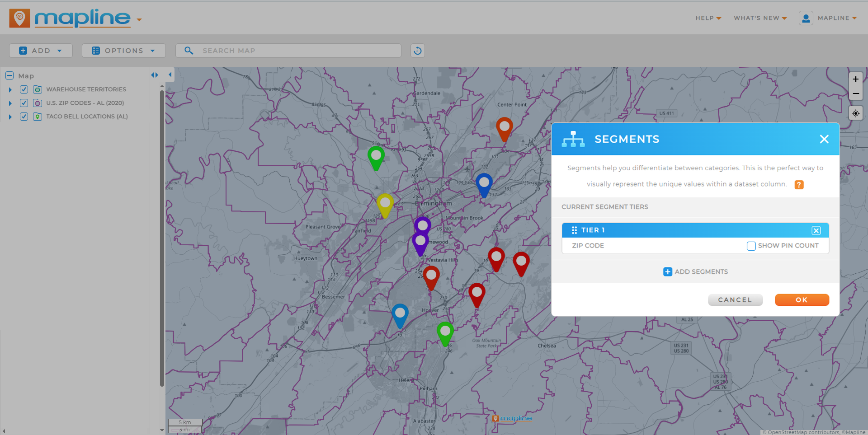This screenshot has width=868, height=435.
Task: Click the left sidebar vertical scrollbar
Action: coord(162,238)
